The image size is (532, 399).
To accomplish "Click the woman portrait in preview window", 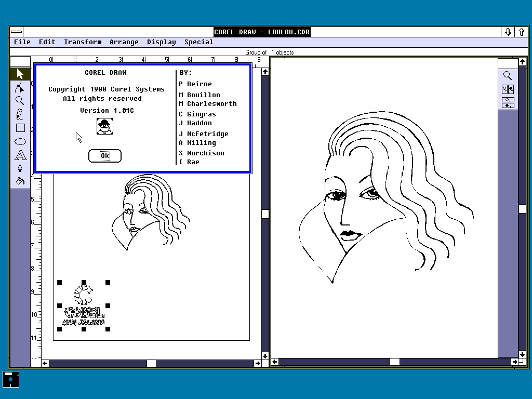I will pyautogui.click(x=386, y=197).
